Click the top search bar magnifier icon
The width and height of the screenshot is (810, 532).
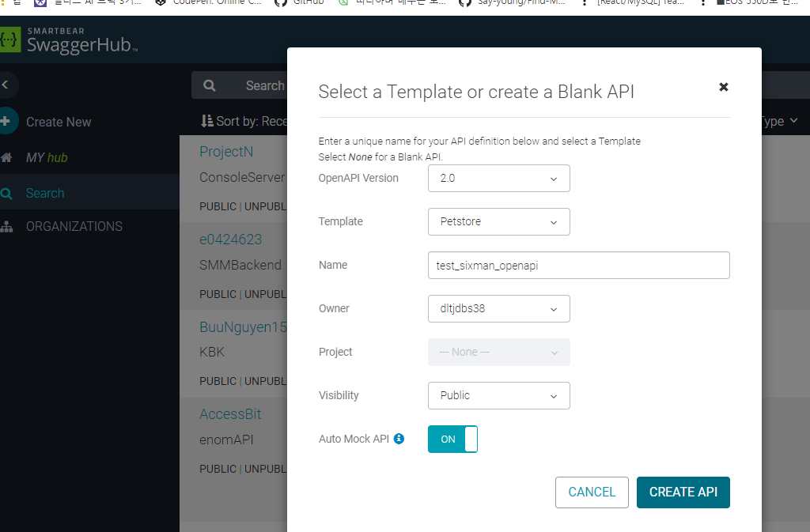pos(209,85)
